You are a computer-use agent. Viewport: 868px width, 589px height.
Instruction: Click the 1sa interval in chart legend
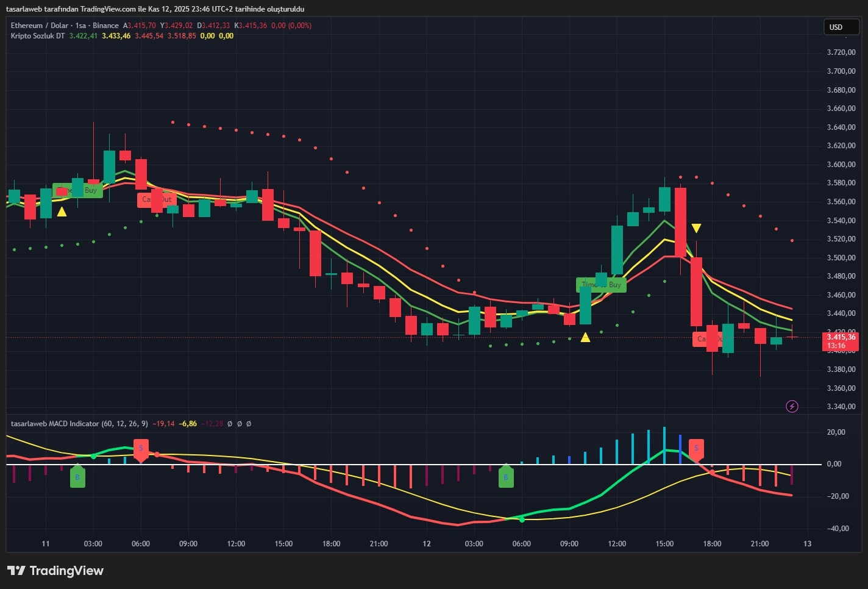(80, 26)
